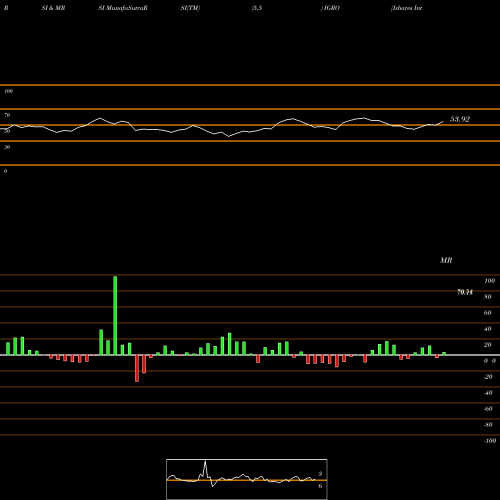Click the '(Ishares Int' title text
This screenshot has height=500, width=500.
407,8
